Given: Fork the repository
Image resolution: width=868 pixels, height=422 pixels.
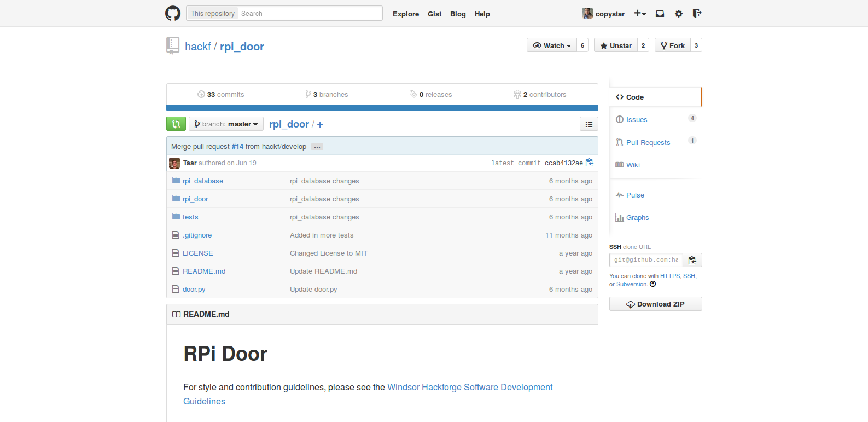Looking at the screenshot, I should coord(673,45).
